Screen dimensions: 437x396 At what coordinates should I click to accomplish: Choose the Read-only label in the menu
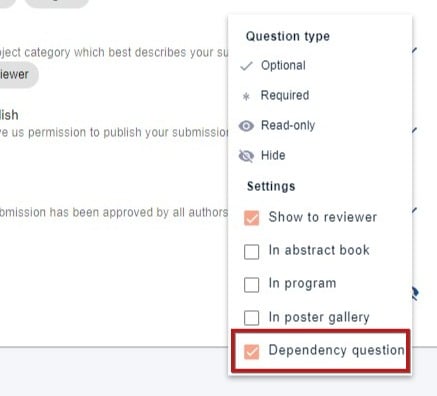288,125
